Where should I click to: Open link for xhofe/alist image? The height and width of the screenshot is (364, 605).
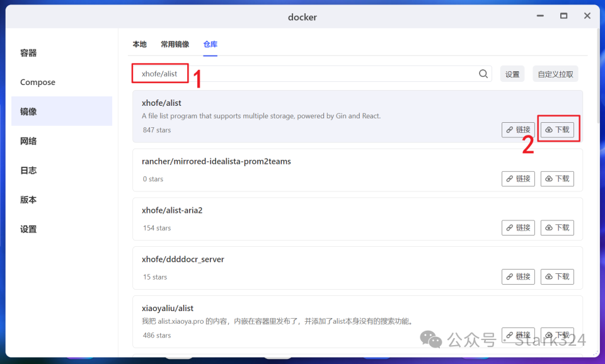(x=518, y=130)
